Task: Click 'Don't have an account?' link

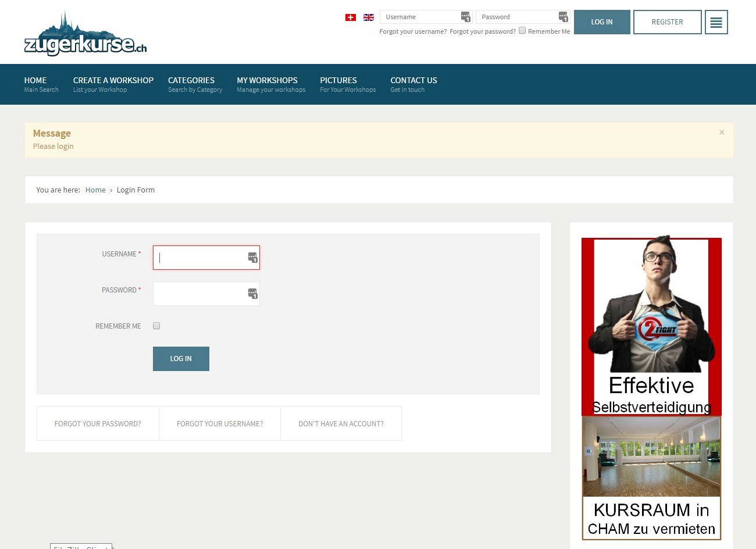Action: pos(341,424)
